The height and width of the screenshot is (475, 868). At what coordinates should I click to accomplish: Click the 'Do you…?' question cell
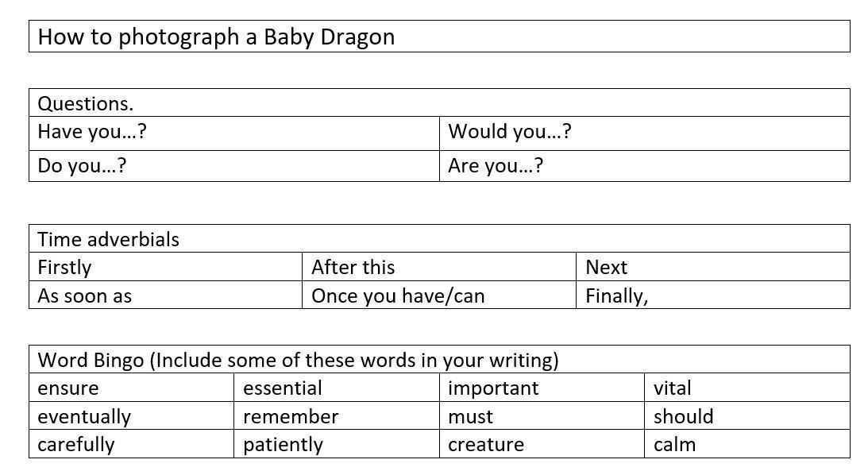(x=82, y=166)
